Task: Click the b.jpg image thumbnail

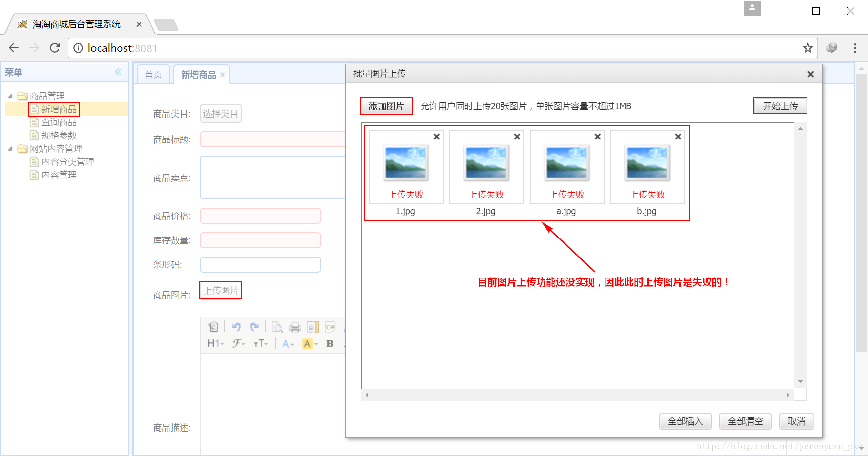Action: click(647, 163)
